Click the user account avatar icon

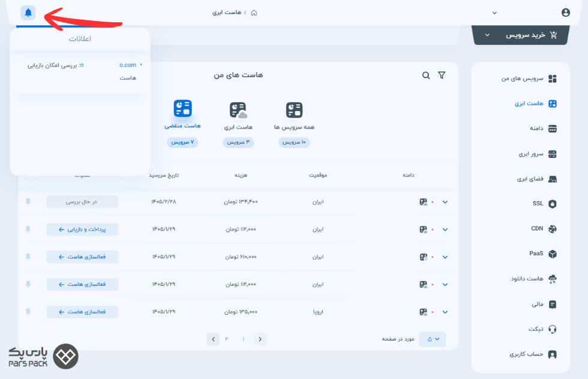pos(565,13)
